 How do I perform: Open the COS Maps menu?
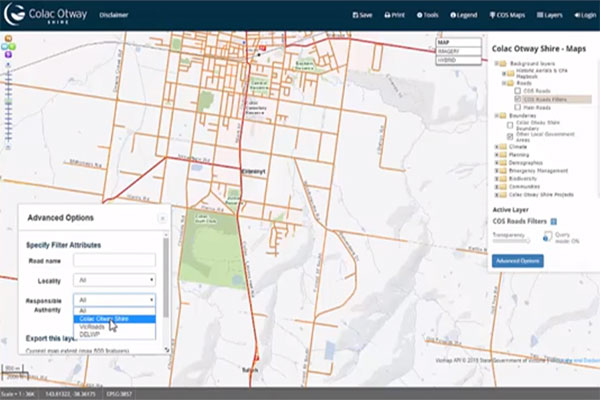click(x=507, y=15)
